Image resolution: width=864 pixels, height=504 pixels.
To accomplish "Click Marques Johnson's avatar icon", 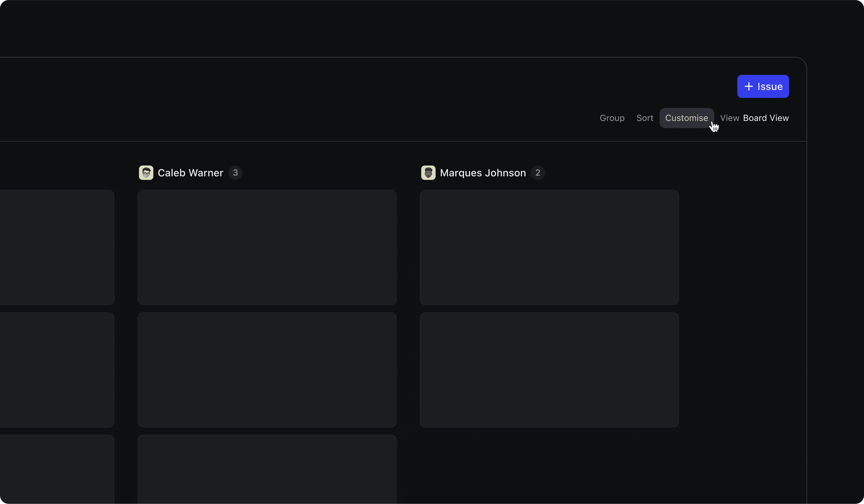I will (428, 173).
